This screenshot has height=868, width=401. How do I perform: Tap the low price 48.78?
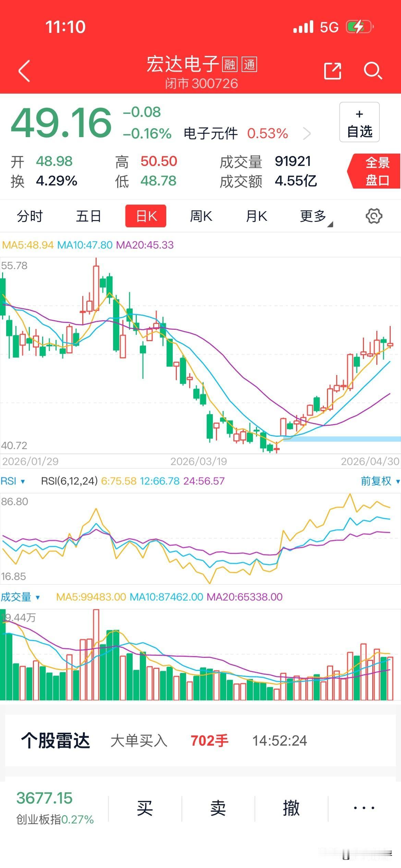pyautogui.click(x=158, y=181)
